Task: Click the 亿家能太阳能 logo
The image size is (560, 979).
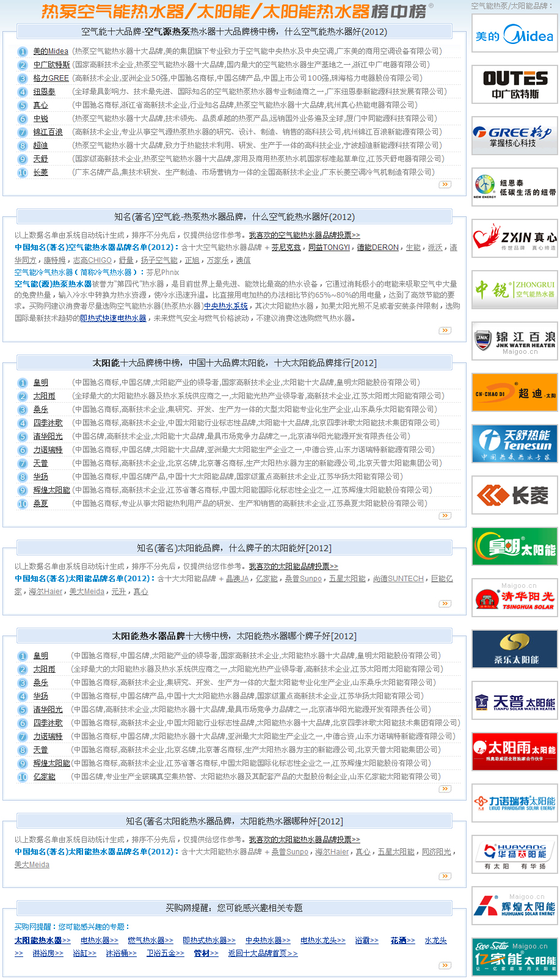Action: click(x=514, y=957)
